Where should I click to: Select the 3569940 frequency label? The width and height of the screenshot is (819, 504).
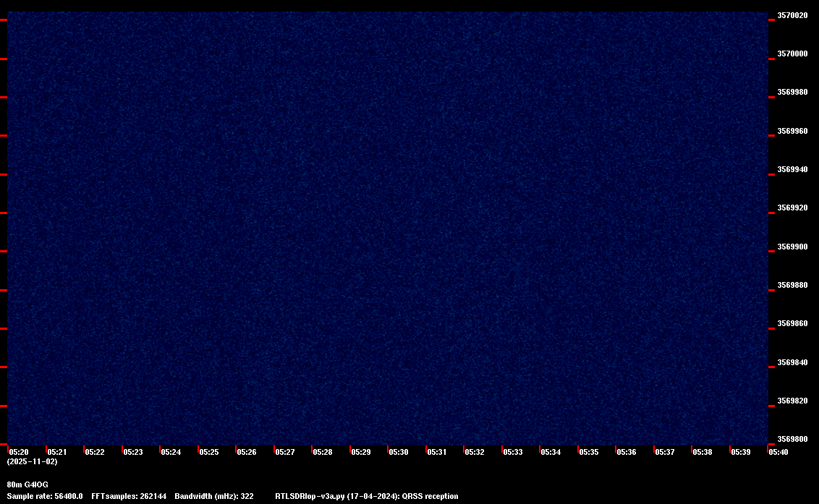(792, 169)
